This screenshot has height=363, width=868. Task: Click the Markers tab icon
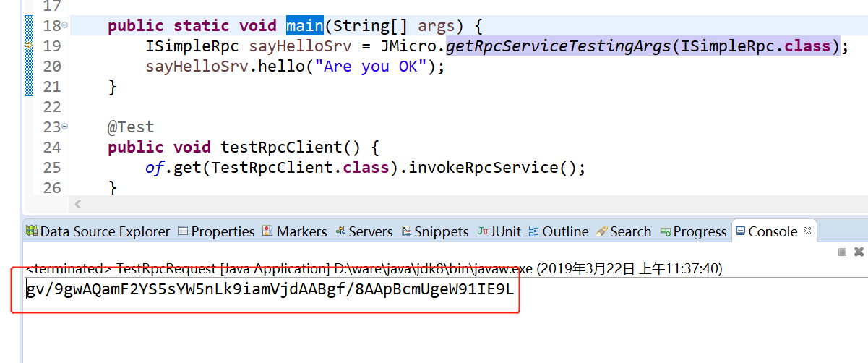click(268, 231)
